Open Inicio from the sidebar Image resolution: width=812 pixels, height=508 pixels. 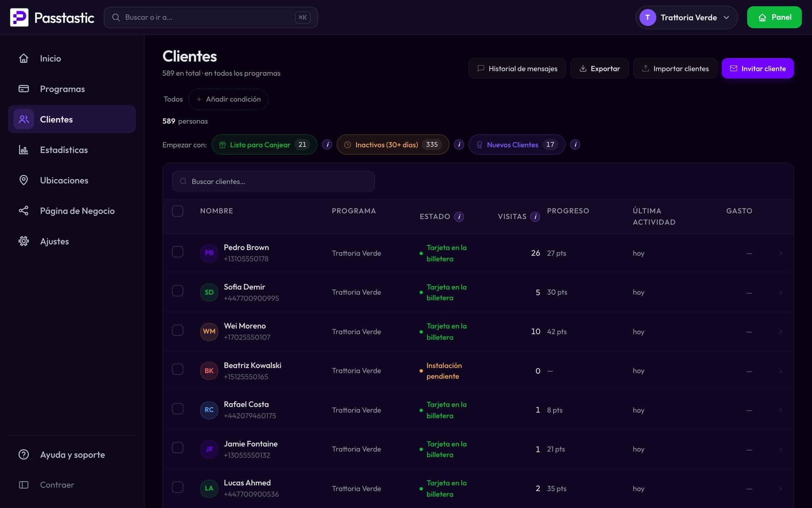pos(72,58)
